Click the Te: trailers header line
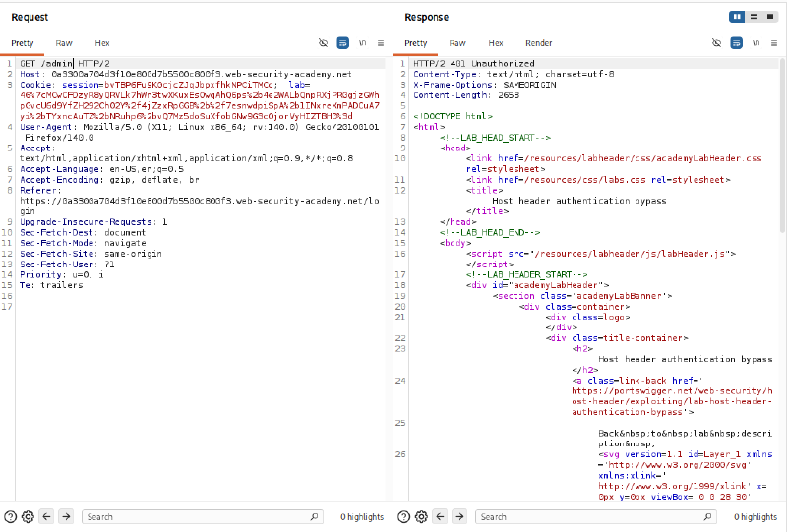The width and height of the screenshot is (787, 532). pos(51,285)
